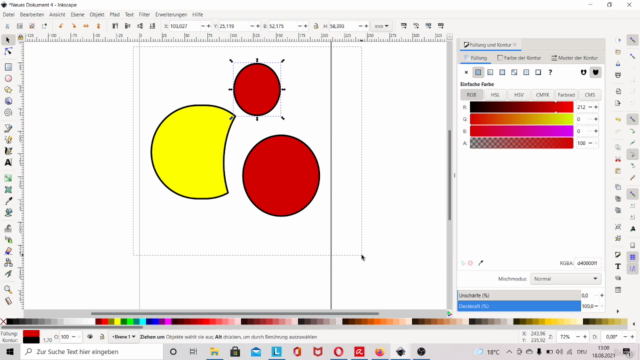Switch to CMS color mode
The width and height of the screenshot is (640, 360).
(590, 95)
